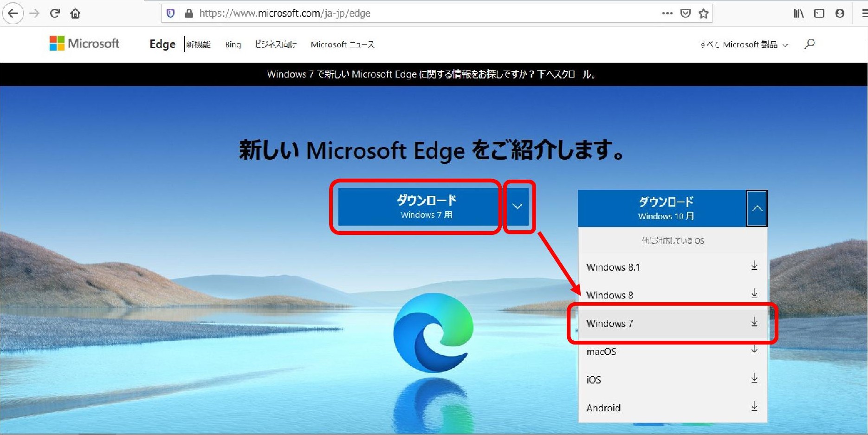Open the Firefox library icon

[798, 13]
